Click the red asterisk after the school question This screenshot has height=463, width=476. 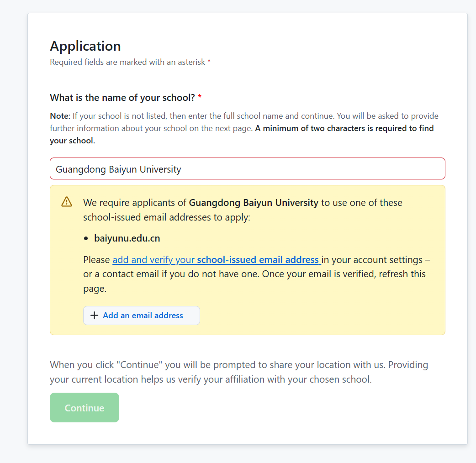point(200,98)
